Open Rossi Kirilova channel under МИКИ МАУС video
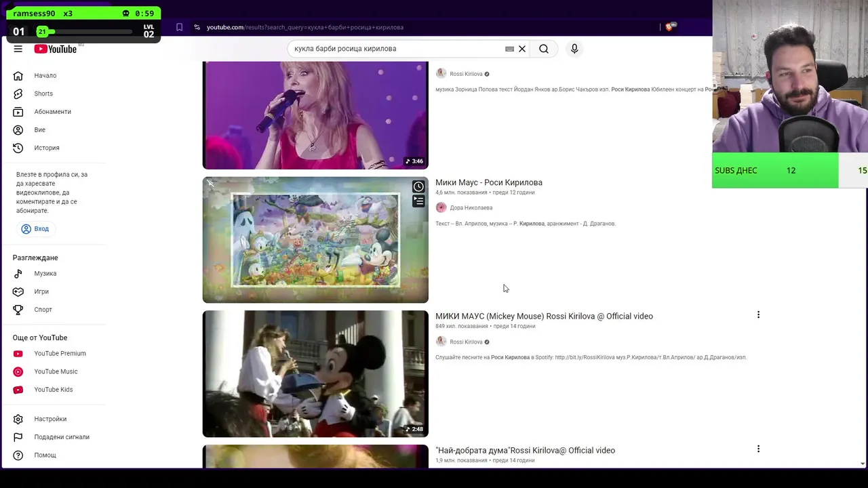This screenshot has height=488, width=868. pyautogui.click(x=466, y=342)
